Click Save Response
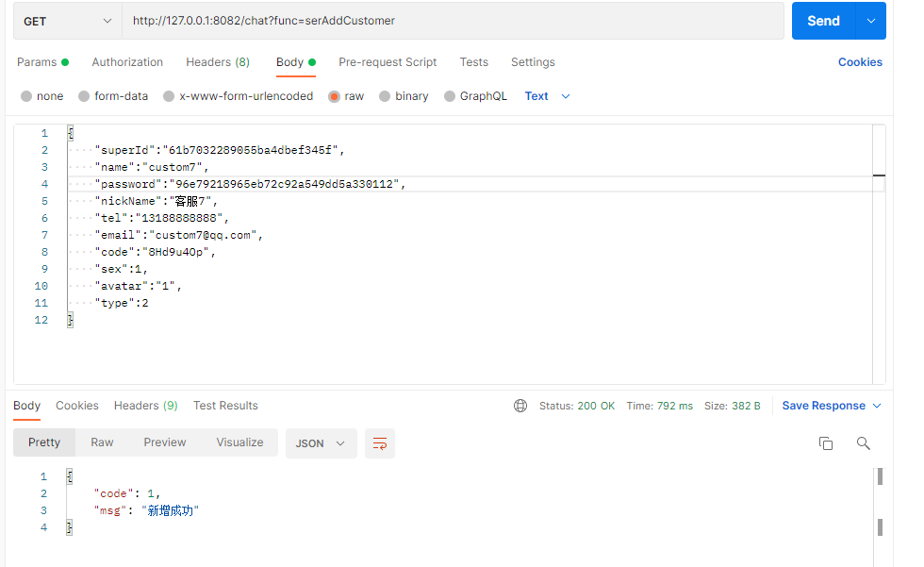 [x=823, y=406]
